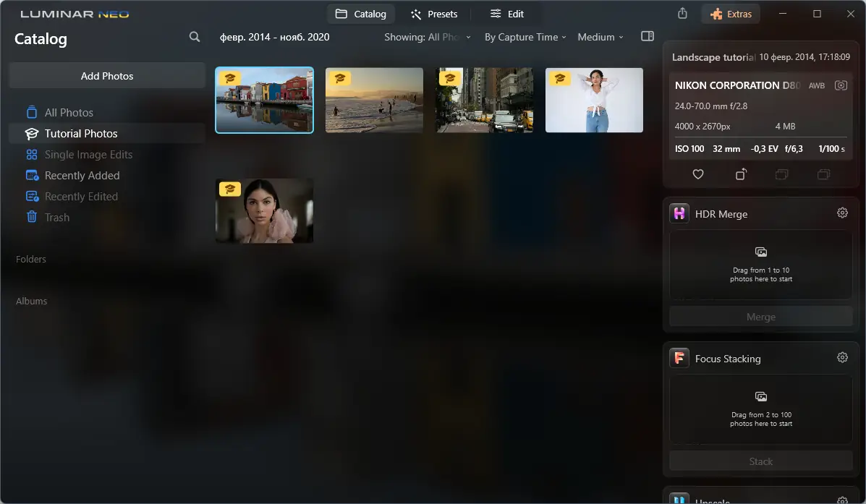The width and height of the screenshot is (866, 504).
Task: Click the Upscale extension icon
Action: click(x=679, y=498)
